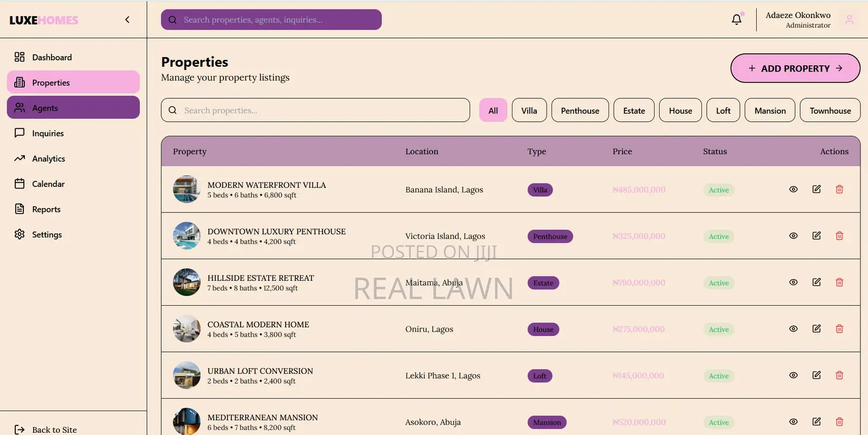Open the user profile avatar icon
The width and height of the screenshot is (868, 435).
point(849,20)
